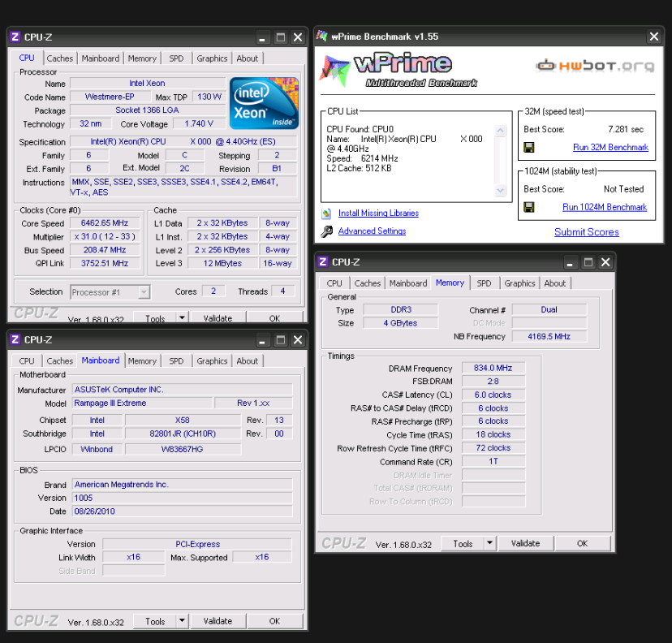Viewport: 672px width, 643px height.
Task: Click the floppy save icon under 1024M stability test
Action: [529, 208]
